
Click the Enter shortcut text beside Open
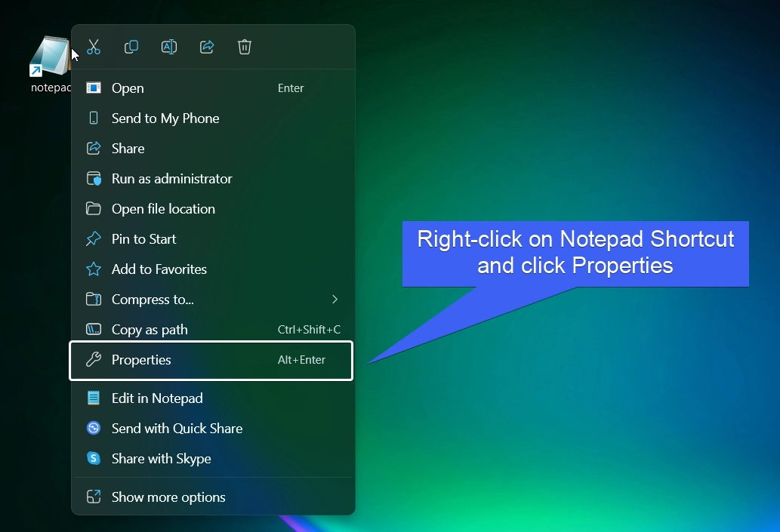pyautogui.click(x=291, y=88)
